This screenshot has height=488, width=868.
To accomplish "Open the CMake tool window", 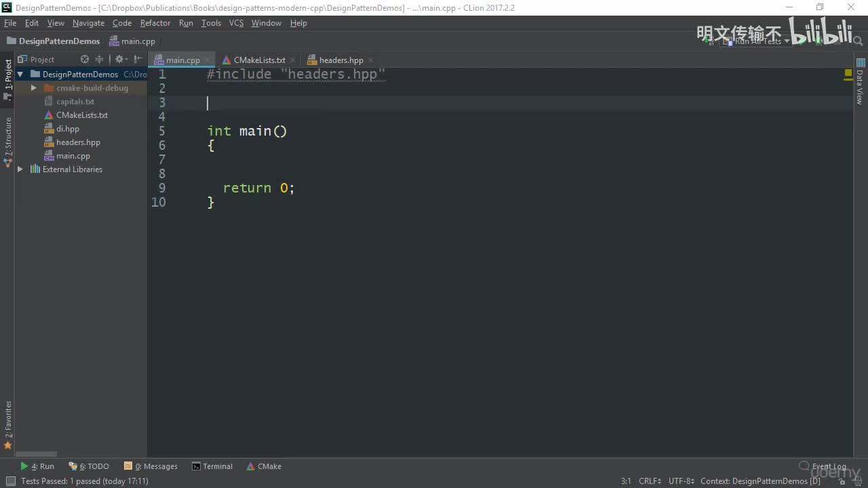I will tap(264, 466).
